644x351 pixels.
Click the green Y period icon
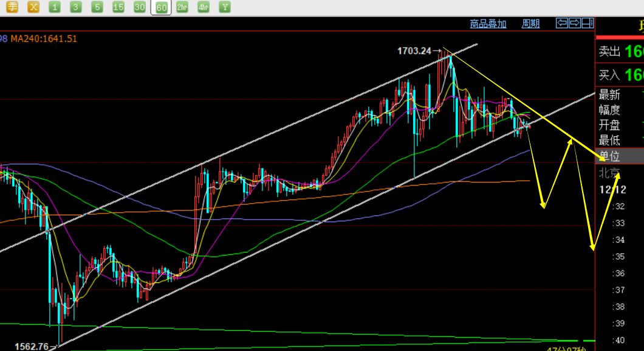(225, 7)
